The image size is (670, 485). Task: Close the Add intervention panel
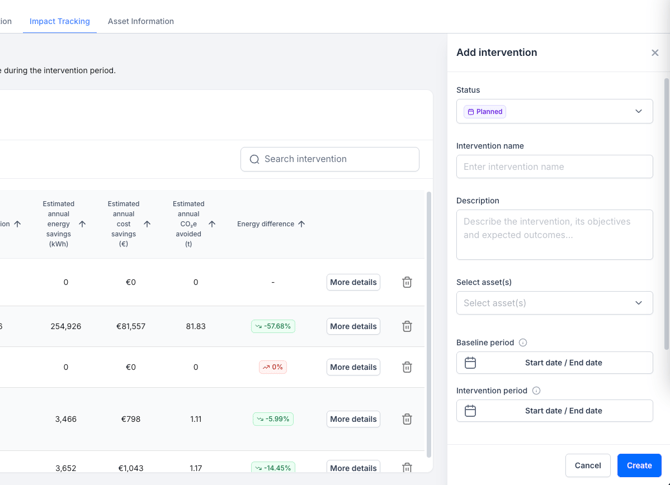(x=655, y=53)
